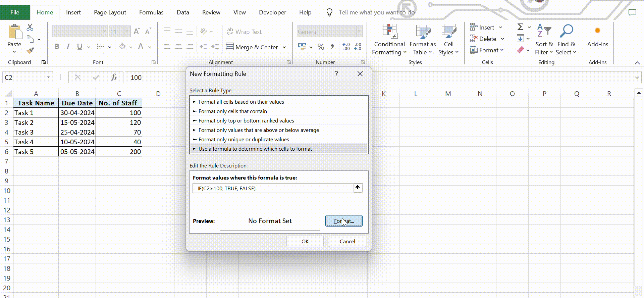Click Cancel in New Formatting Rule dialog
This screenshot has height=298, width=644.
(x=347, y=241)
